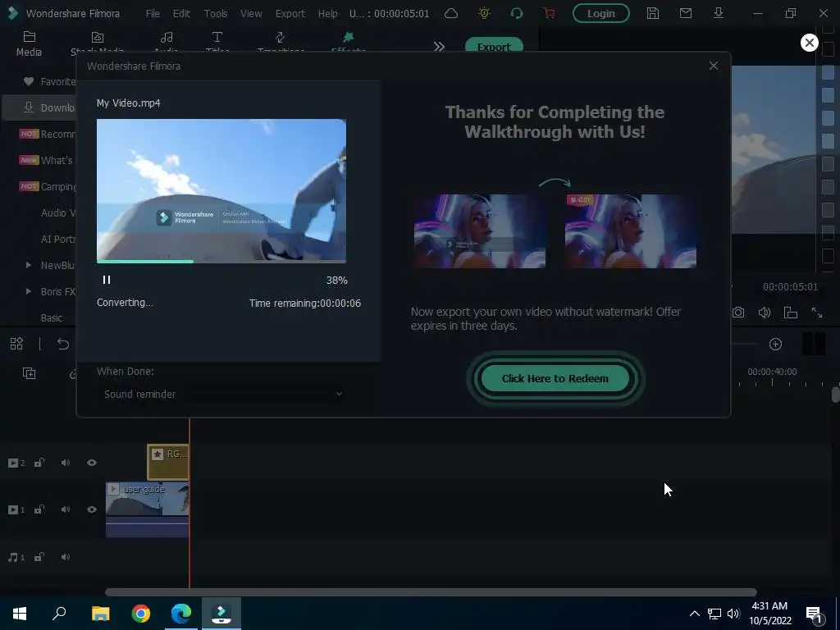Select the Recommended HOT category
Screen dimensions: 840x630
pos(47,134)
